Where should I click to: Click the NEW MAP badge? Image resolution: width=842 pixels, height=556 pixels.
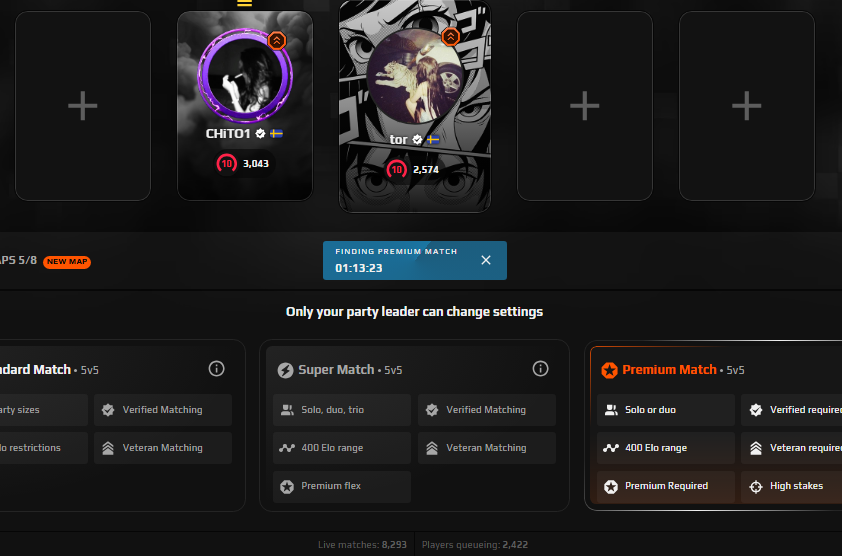67,262
